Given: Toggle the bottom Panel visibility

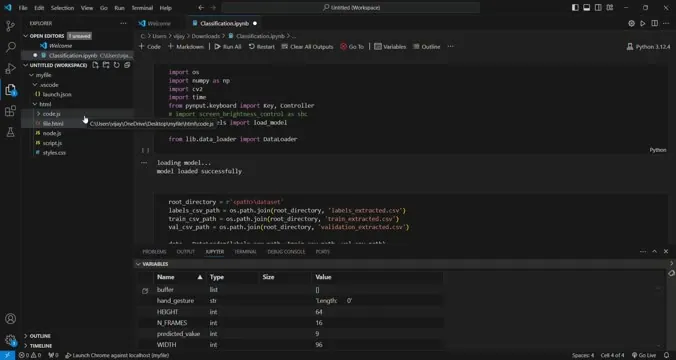Looking at the screenshot, I should pyautogui.click(x=587, y=8).
